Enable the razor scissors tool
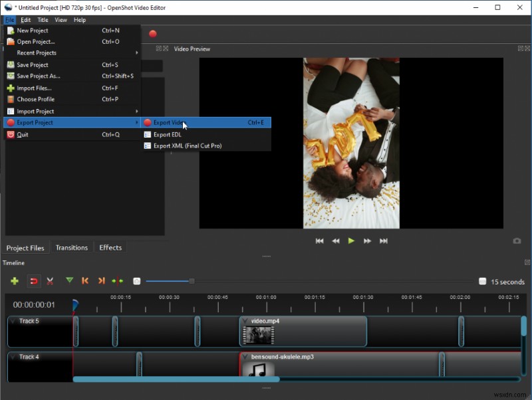Screen dimensions: 532x400 [x=50, y=281]
